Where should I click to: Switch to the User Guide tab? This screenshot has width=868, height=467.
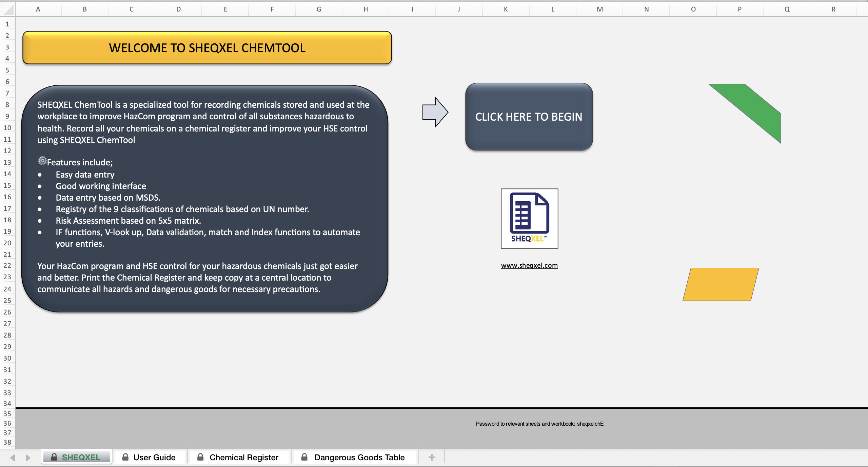pos(154,457)
